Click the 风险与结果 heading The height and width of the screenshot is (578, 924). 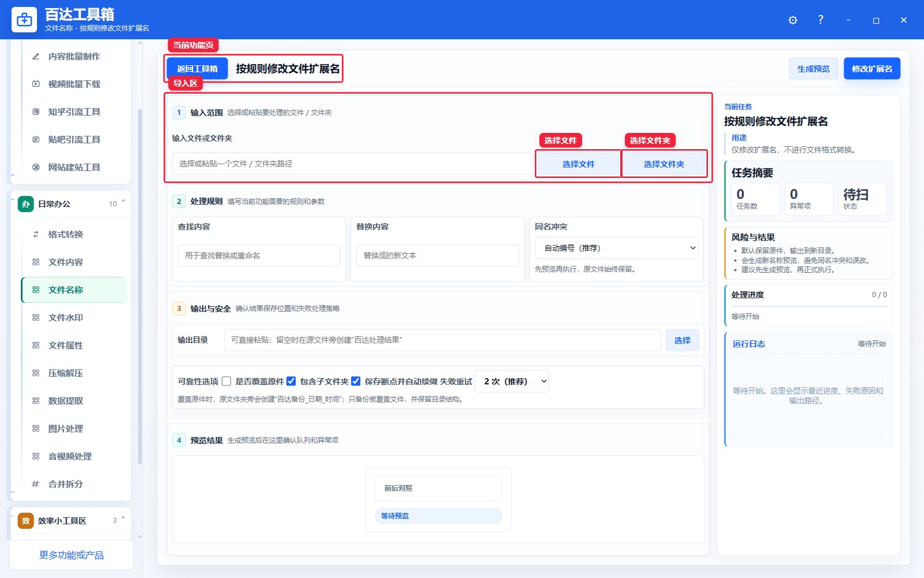(753, 238)
